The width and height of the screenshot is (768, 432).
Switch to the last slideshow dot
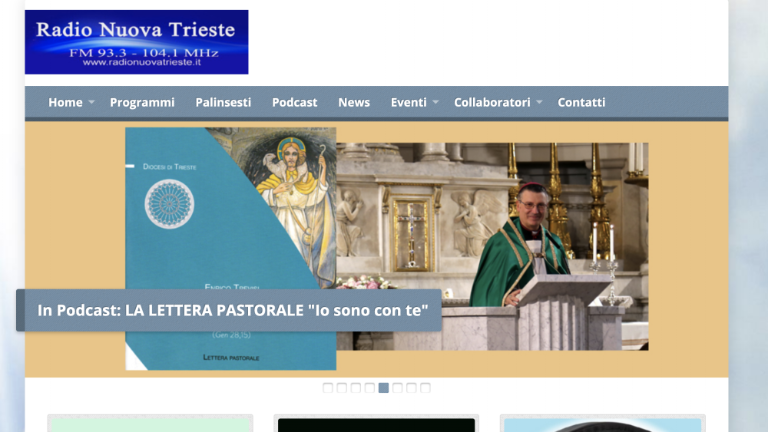click(x=425, y=388)
